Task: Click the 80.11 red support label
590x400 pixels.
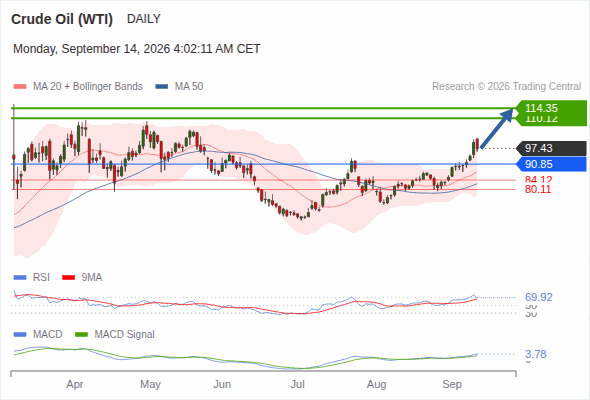Action: [x=538, y=189]
